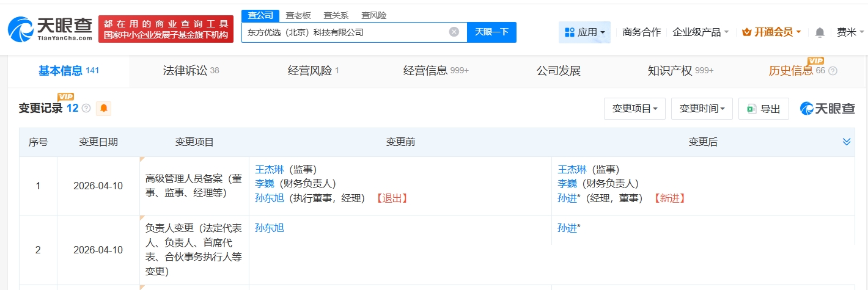Open the 变更项目 filter dropdown

click(634, 109)
